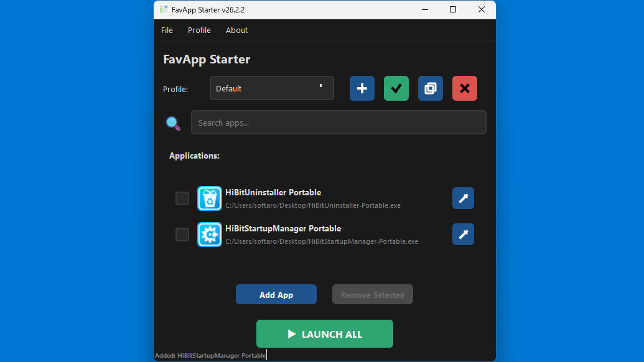Viewport: 644px width, 362px height.
Task: Click the blue plus add profile icon
Action: (x=362, y=88)
